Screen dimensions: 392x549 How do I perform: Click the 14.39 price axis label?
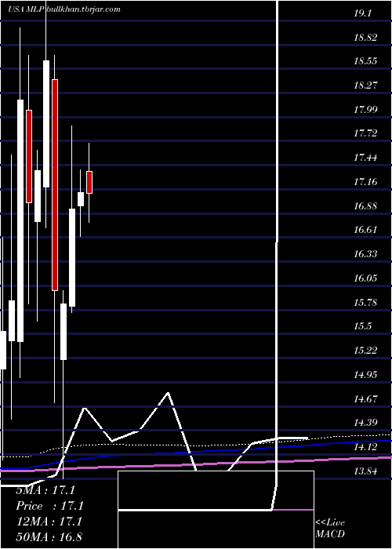pyautogui.click(x=365, y=423)
